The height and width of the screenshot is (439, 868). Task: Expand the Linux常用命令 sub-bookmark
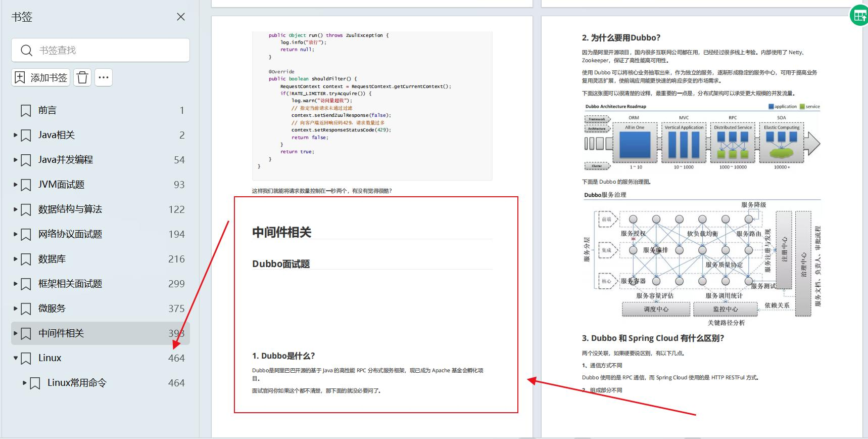tap(25, 383)
